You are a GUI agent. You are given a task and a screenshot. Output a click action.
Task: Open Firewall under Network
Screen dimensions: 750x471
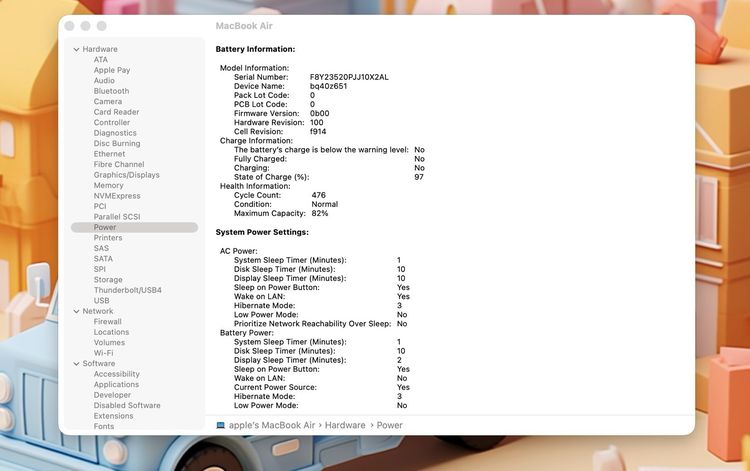click(107, 322)
